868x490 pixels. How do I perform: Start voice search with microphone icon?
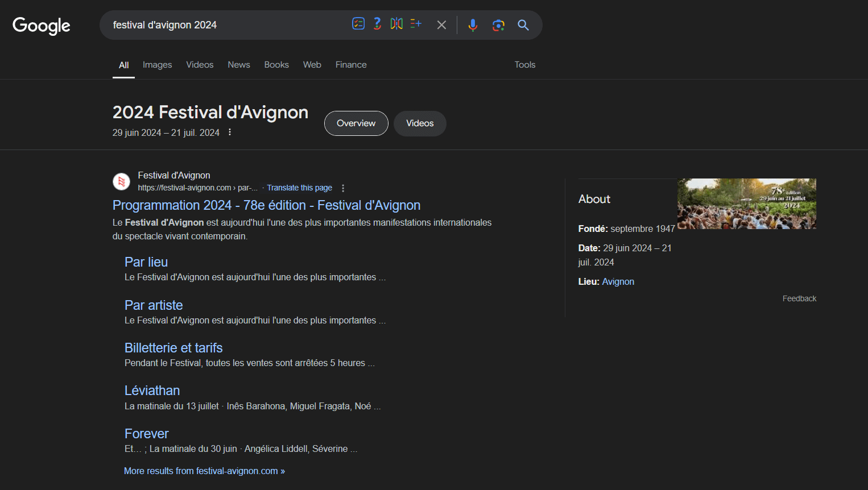pyautogui.click(x=473, y=25)
